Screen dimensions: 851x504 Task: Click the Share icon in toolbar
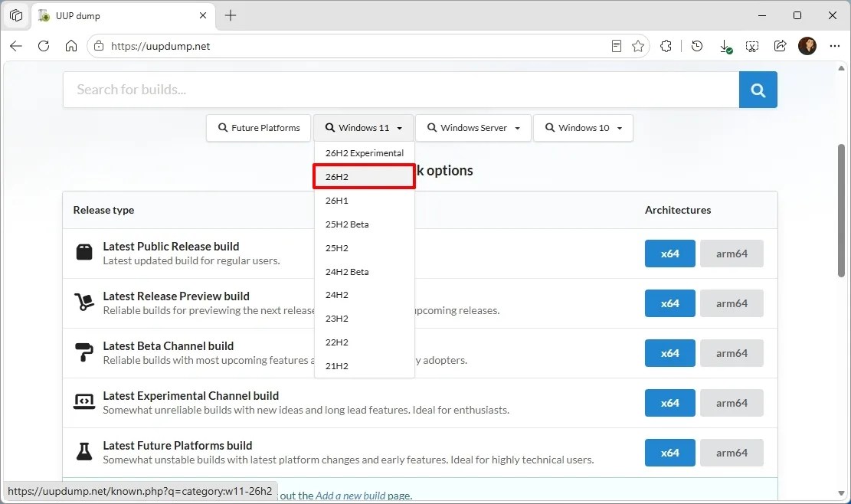point(780,46)
